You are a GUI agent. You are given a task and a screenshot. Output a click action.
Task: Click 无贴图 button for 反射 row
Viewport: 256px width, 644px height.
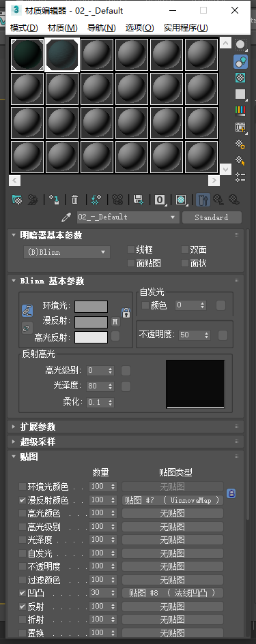click(x=173, y=607)
